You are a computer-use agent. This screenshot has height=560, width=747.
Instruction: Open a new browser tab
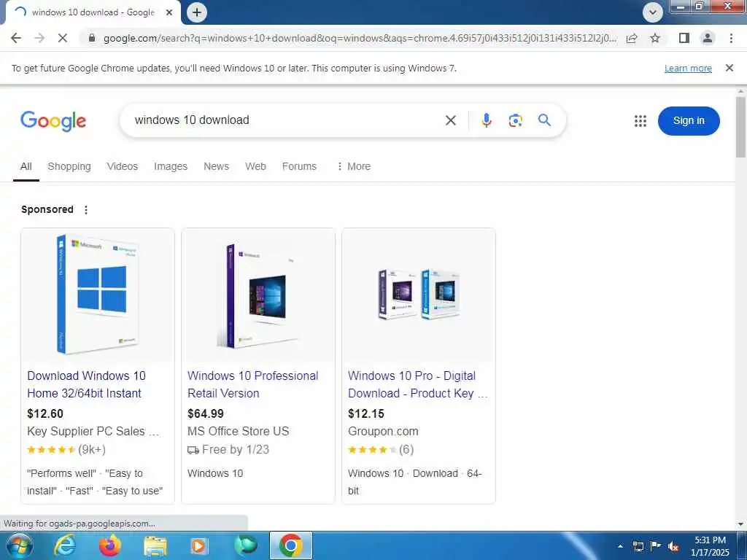click(x=197, y=12)
